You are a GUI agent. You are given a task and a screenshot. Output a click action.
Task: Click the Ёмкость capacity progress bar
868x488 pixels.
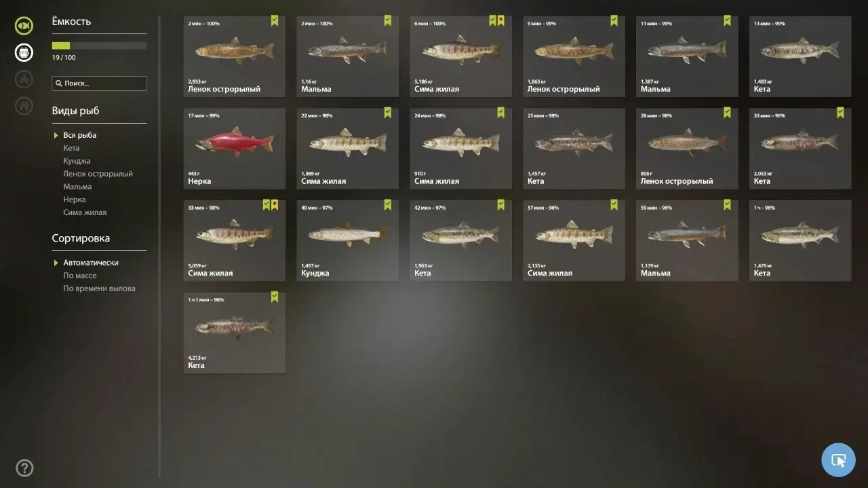[x=99, y=45]
